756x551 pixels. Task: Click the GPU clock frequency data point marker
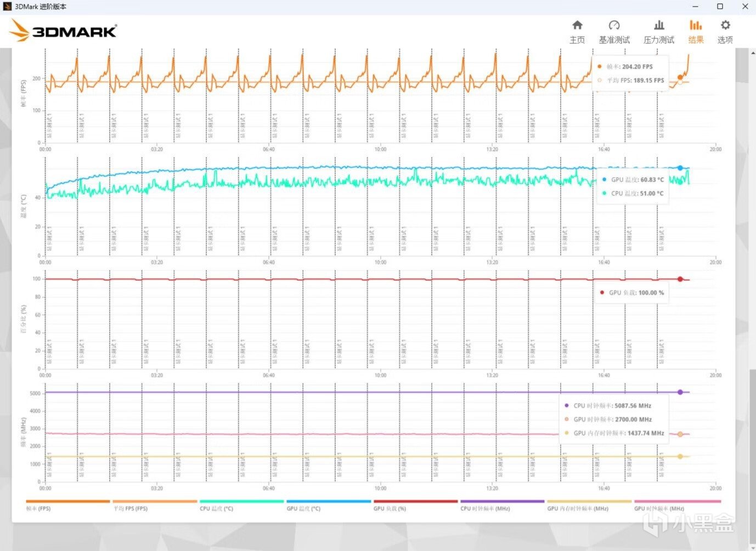680,434
